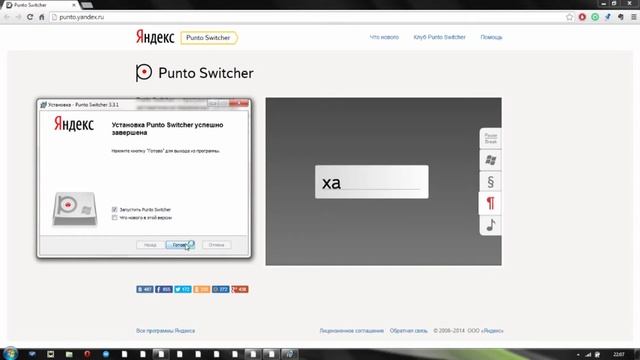Click the Twitter share button
Screen dimensions: 640x360
(183, 289)
